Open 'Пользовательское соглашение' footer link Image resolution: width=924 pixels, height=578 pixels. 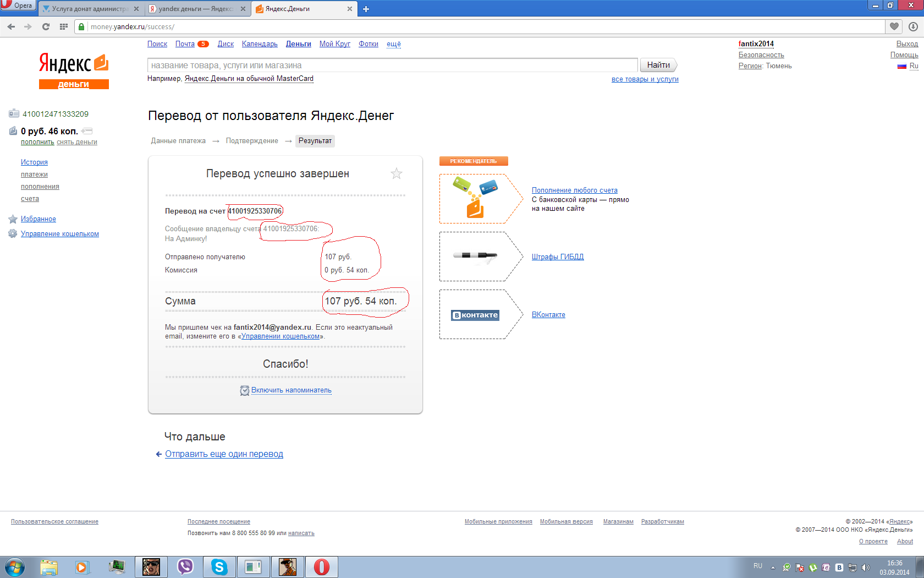[x=54, y=522]
